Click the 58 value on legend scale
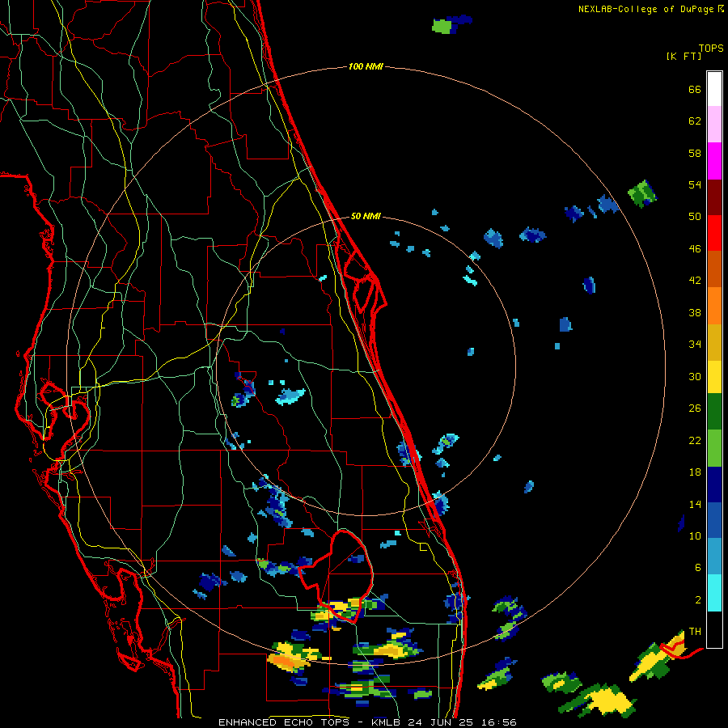 point(695,153)
